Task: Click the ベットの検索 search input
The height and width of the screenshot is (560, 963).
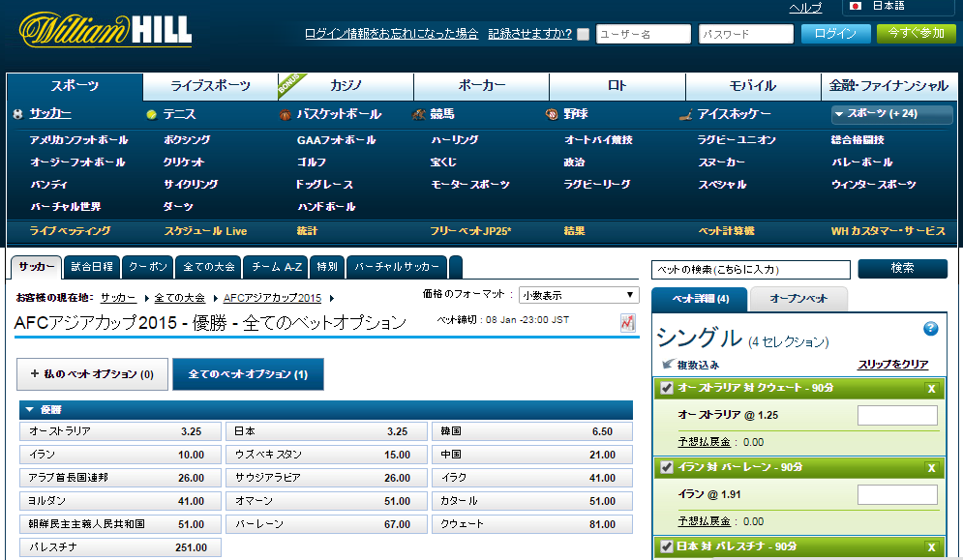Action: tap(750, 269)
